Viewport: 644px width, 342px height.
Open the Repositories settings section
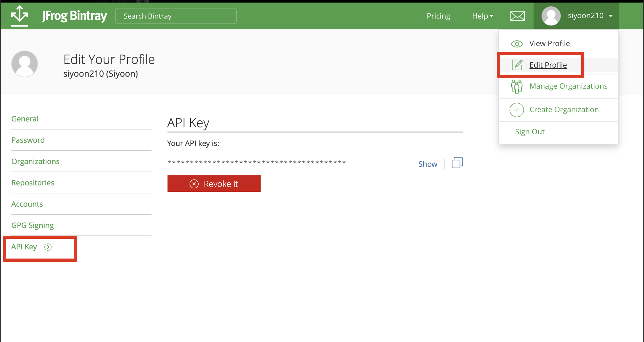[x=33, y=183]
